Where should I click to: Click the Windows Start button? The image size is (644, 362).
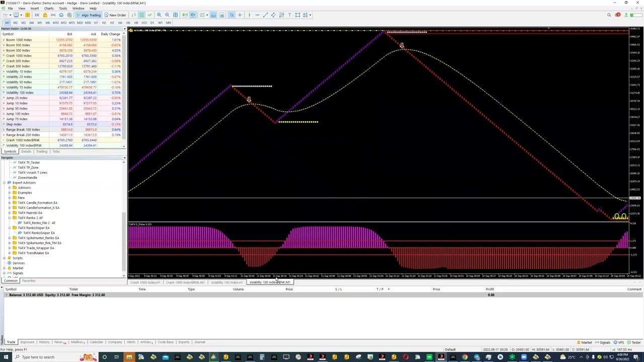point(6,357)
